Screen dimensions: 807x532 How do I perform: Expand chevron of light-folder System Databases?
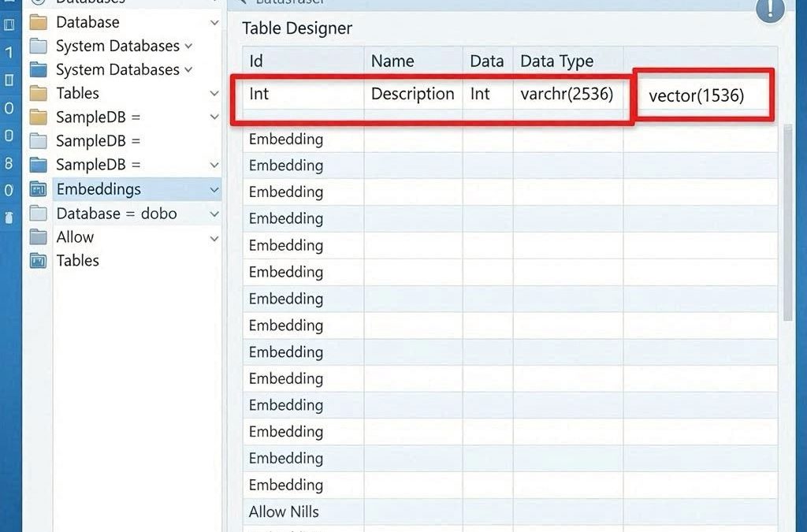tap(188, 47)
